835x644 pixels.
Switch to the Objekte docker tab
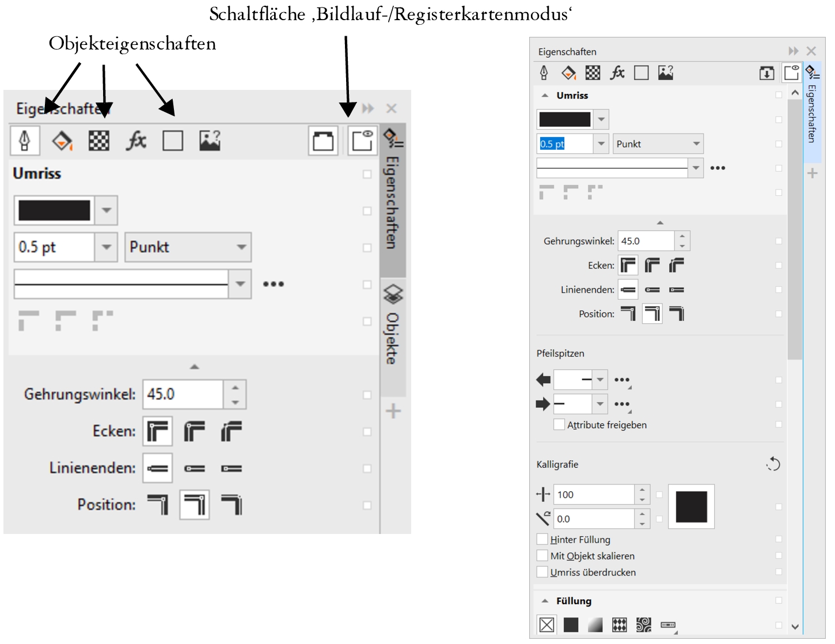[x=393, y=325]
